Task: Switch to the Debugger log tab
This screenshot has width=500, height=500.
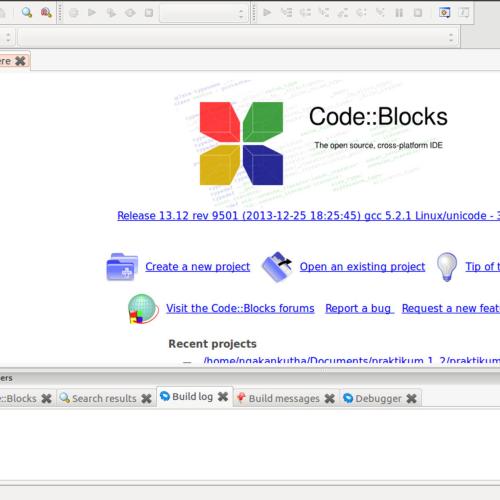Action: pos(378,398)
